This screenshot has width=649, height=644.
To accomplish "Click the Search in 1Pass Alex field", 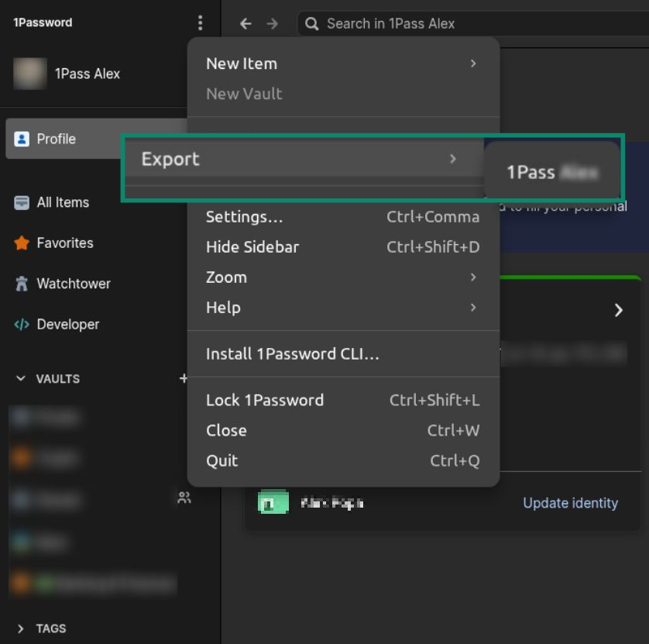I will point(465,24).
